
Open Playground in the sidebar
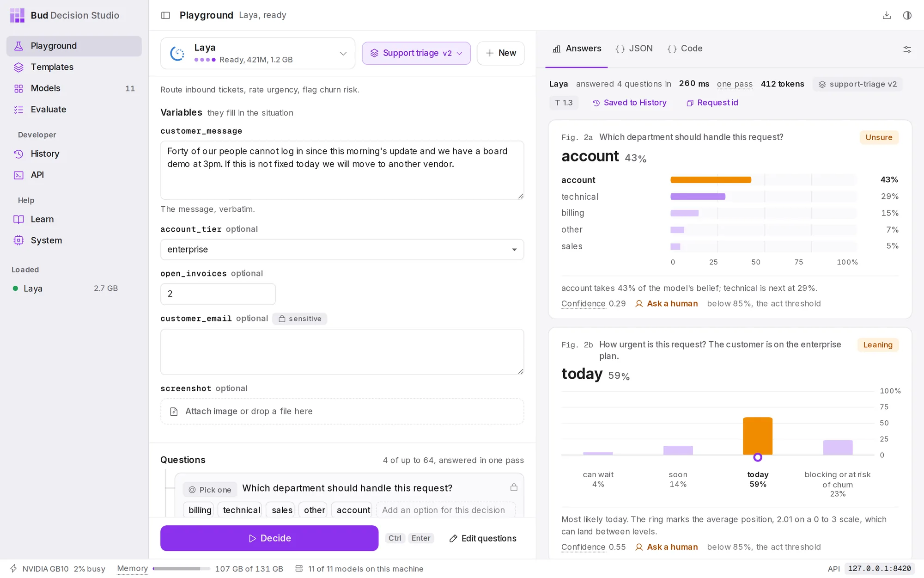[x=74, y=46]
